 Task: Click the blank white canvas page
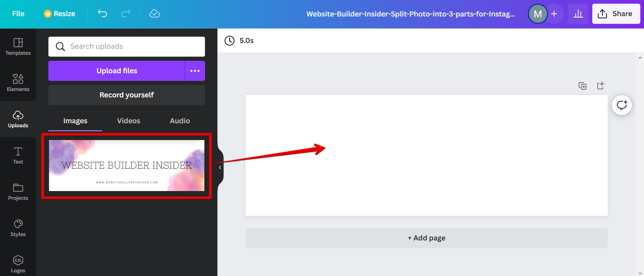pyautogui.click(x=427, y=155)
